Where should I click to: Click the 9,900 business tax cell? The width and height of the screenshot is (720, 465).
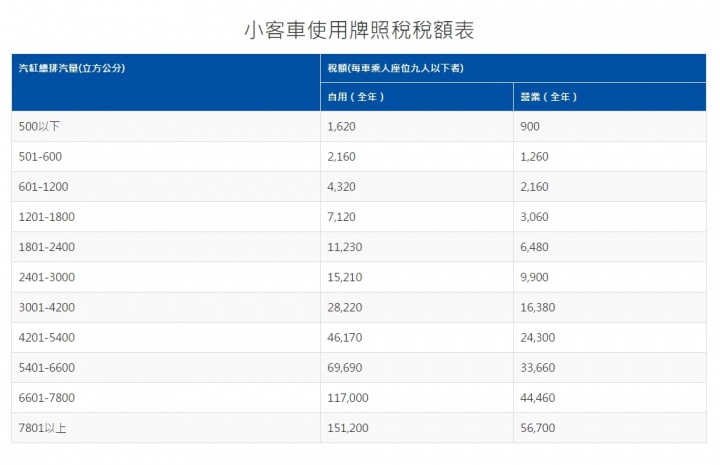[x=536, y=277]
